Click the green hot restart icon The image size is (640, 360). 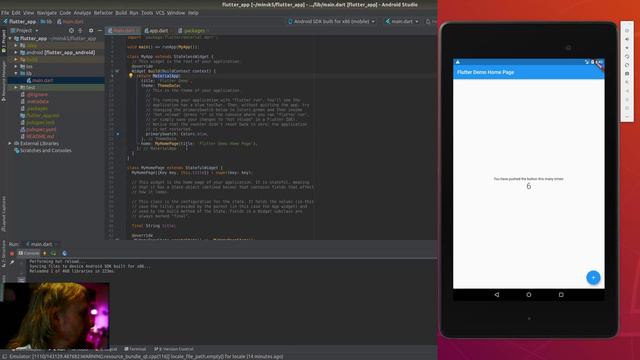point(53,253)
